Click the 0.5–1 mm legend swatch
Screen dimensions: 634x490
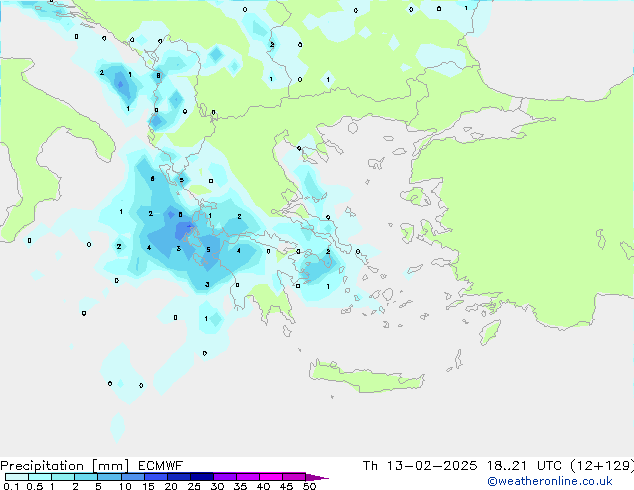click(40, 477)
